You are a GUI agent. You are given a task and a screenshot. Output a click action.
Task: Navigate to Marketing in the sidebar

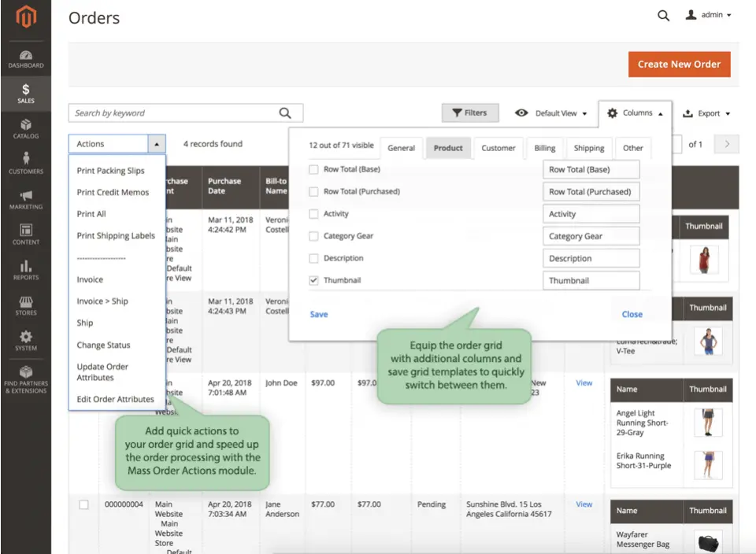26,199
